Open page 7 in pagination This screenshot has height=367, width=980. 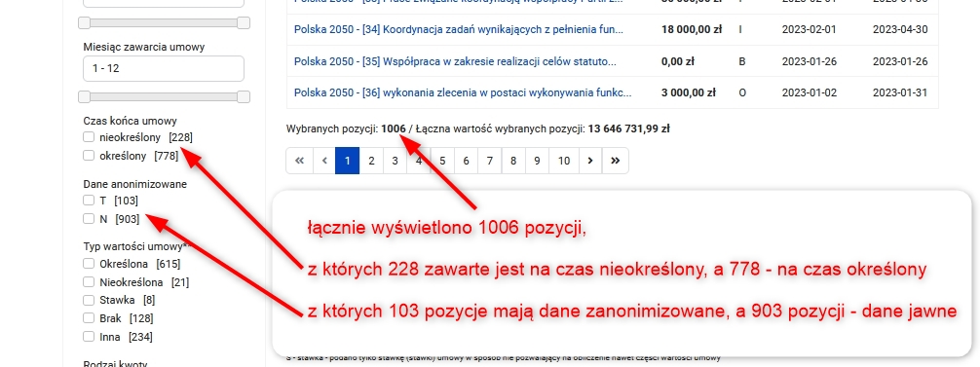[490, 161]
